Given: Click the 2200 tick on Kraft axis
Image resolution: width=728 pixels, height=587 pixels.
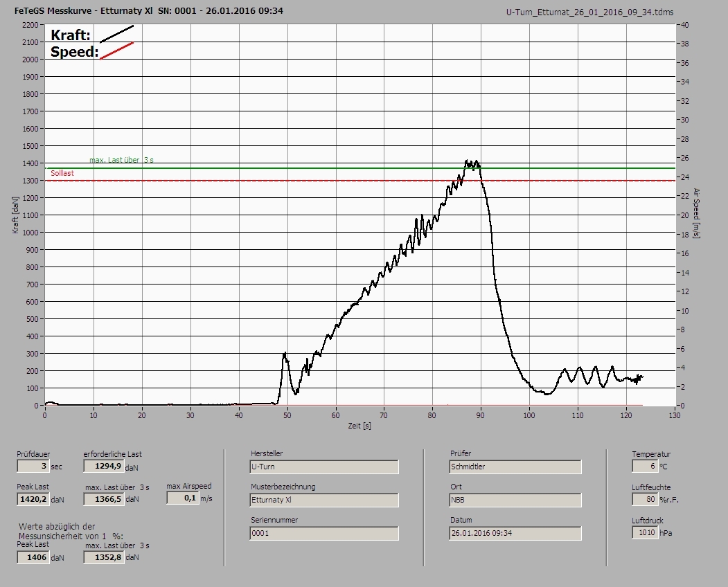Looking at the screenshot, I should 30,25.
